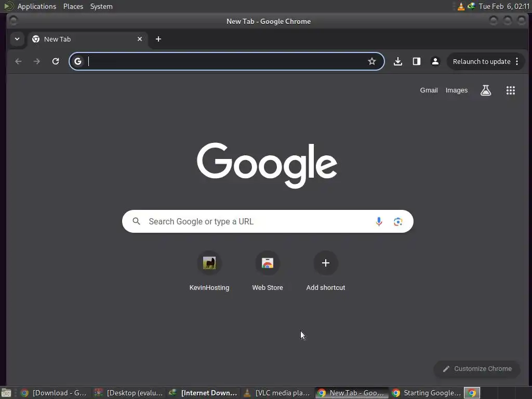
Task: Click the show desktop icon in the taskbar
Action: pos(6,393)
